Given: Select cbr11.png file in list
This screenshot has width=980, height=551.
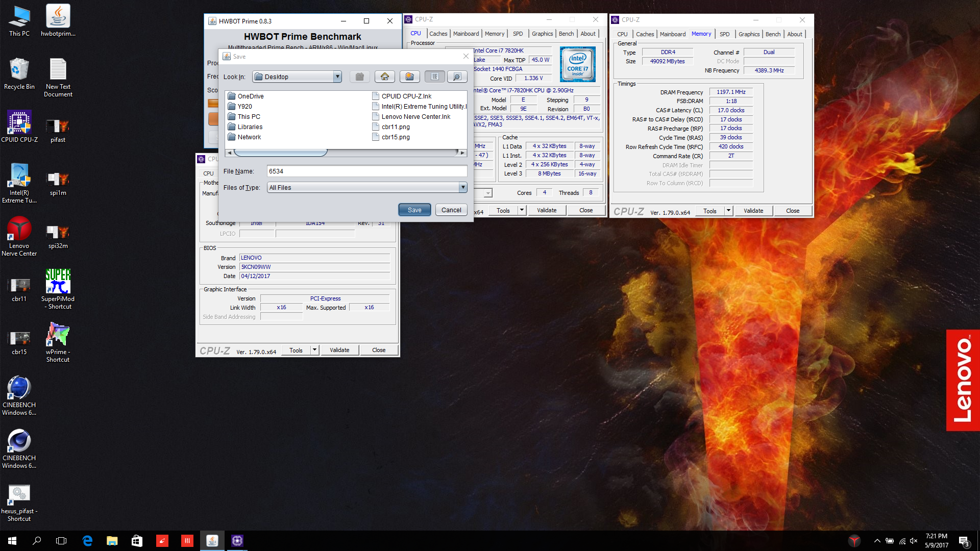Looking at the screenshot, I should [x=391, y=127].
